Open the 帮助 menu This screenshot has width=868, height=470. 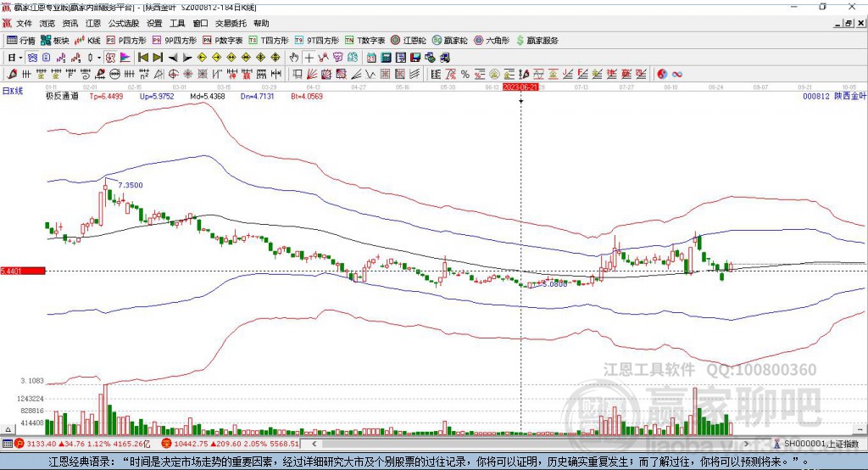coord(261,23)
